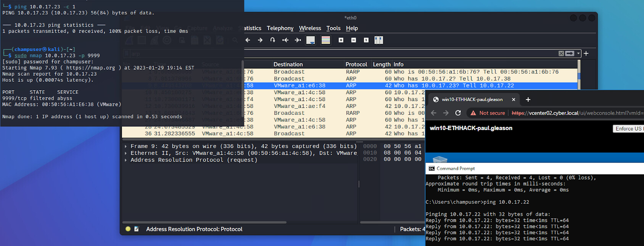
Task: Zoom out the packet text
Action: coord(353,40)
